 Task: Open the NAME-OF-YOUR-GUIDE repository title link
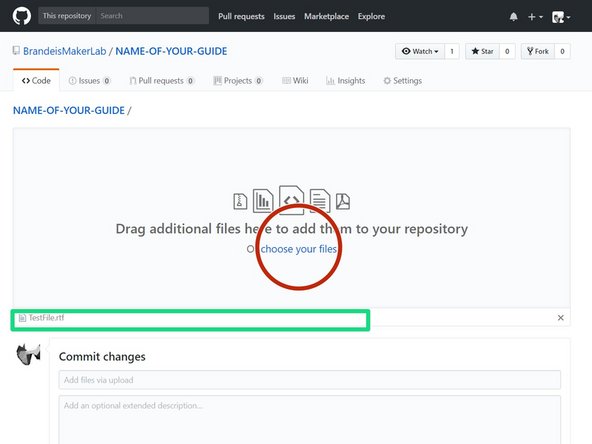(x=171, y=51)
